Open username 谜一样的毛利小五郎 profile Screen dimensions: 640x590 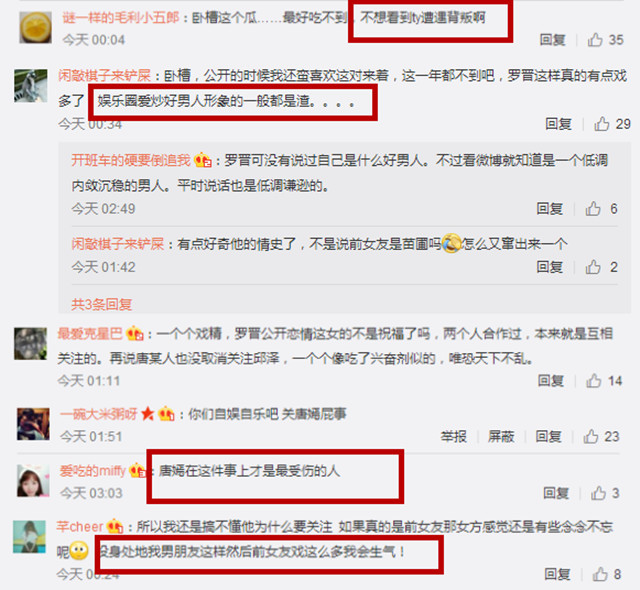coord(121,18)
